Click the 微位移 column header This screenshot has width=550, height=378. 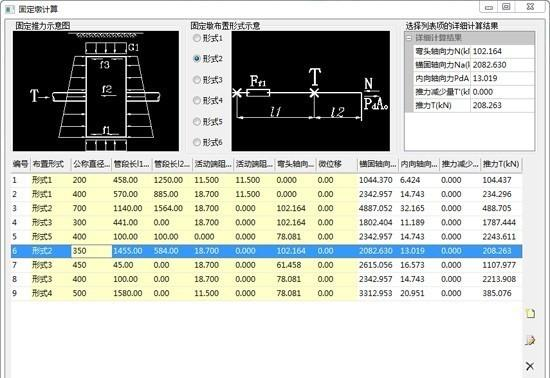tap(337, 164)
